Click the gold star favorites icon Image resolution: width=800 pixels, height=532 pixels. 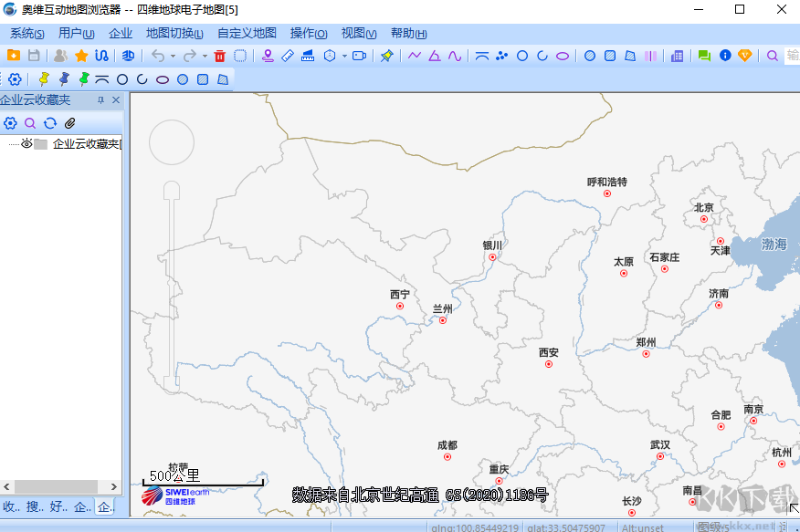(x=80, y=56)
